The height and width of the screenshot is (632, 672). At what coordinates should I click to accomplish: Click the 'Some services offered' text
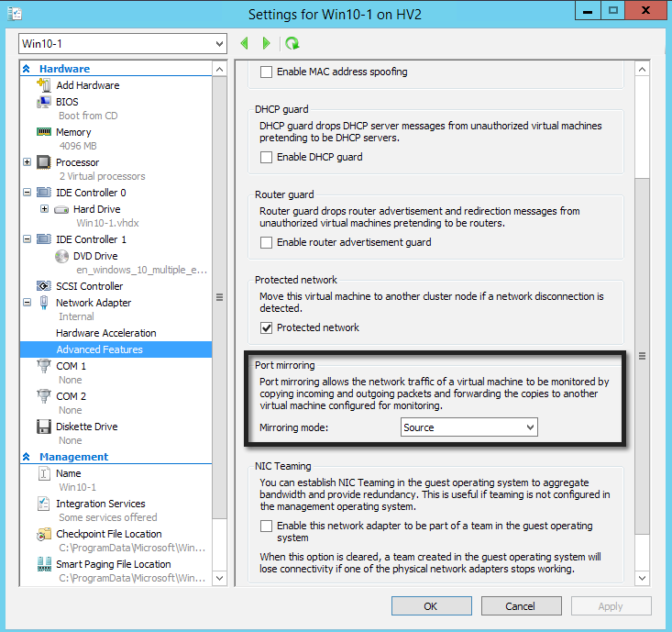pos(108,517)
